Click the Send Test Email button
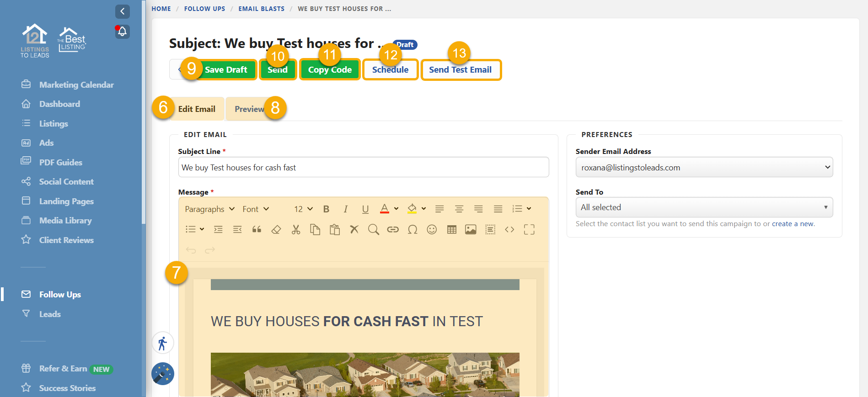The width and height of the screenshot is (868, 397). point(461,70)
